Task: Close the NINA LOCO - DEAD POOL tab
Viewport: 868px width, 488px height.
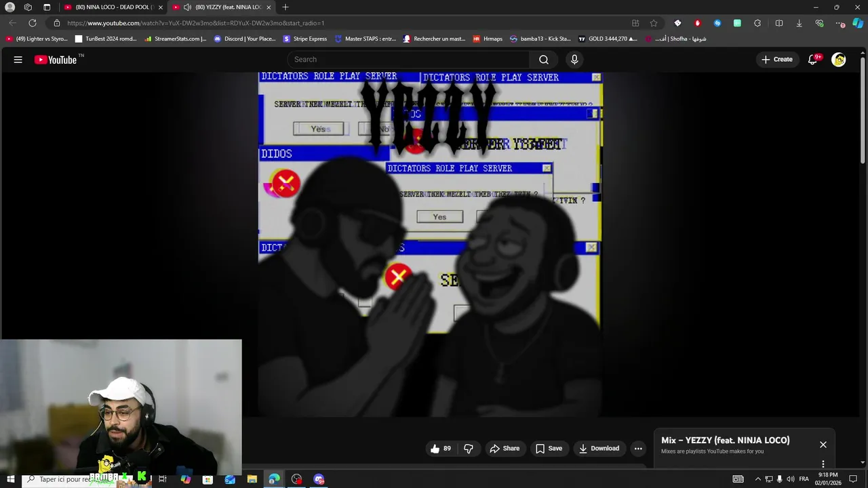Action: pos(161,7)
